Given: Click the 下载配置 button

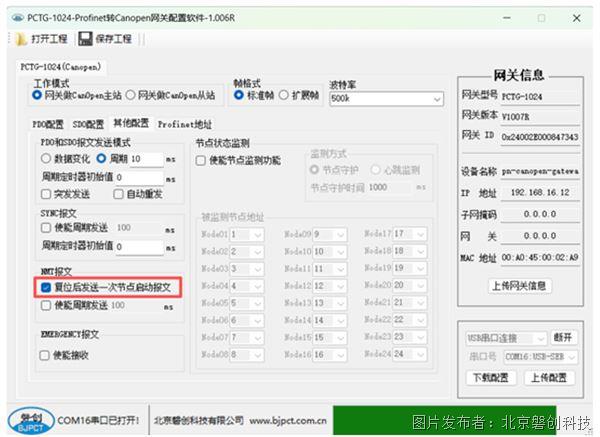Looking at the screenshot, I should click(491, 378).
